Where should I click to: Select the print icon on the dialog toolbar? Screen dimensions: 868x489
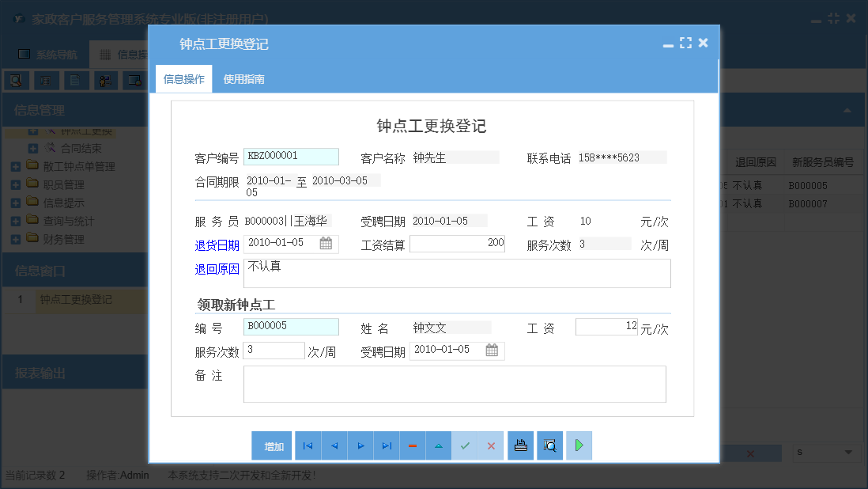tap(520, 445)
